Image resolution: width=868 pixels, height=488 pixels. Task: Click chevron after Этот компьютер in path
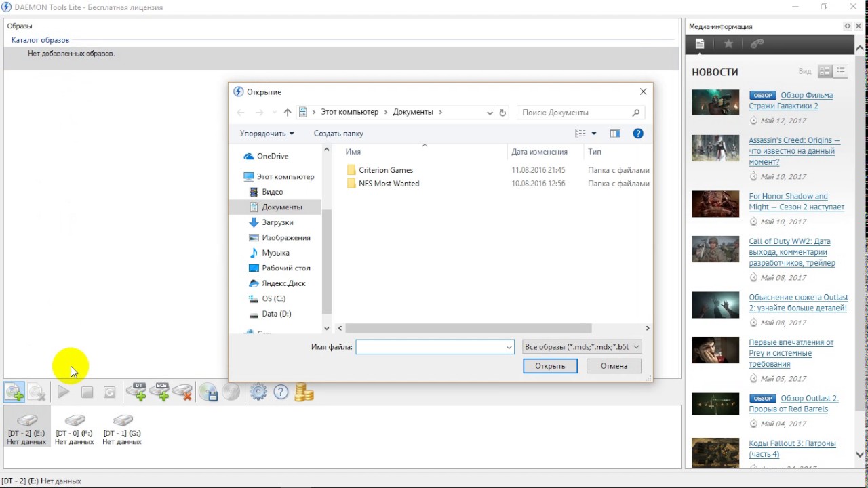[386, 113]
